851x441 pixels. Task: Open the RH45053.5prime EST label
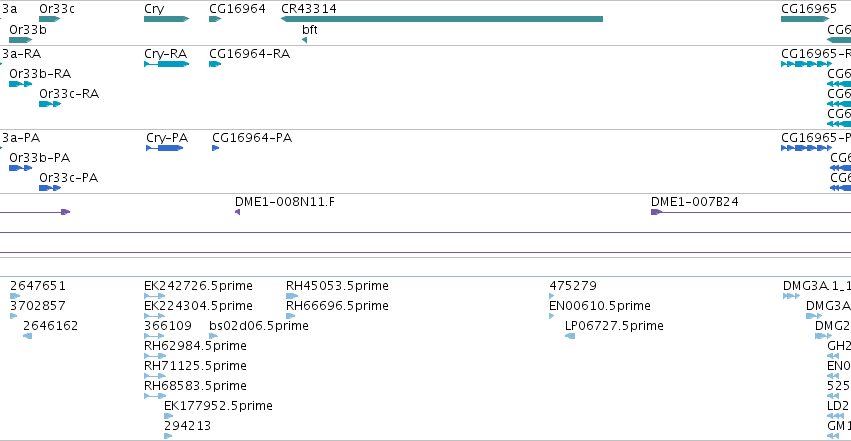point(337,286)
